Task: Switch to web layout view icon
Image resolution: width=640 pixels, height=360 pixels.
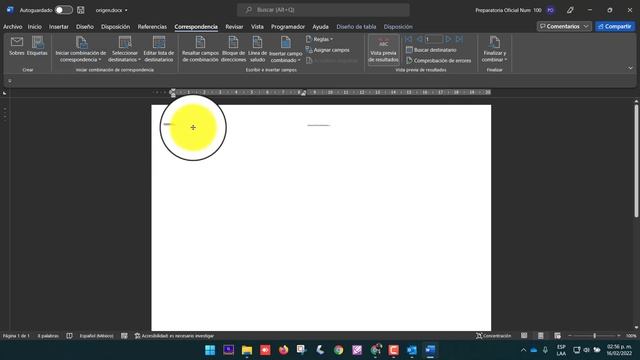Action: (558, 336)
